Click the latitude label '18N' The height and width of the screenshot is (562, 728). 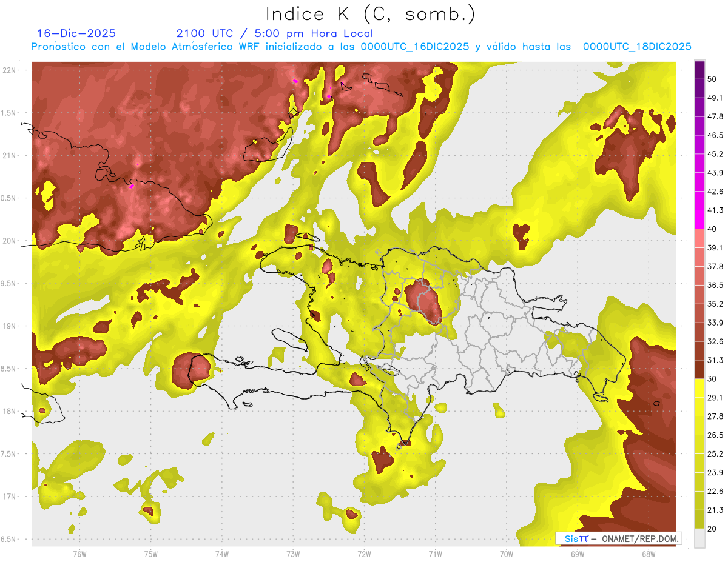click(9, 411)
